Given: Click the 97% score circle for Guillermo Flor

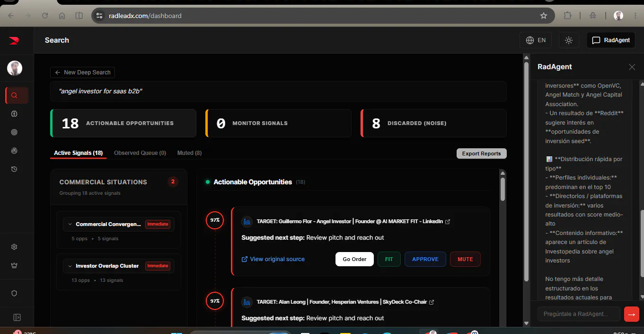Looking at the screenshot, I should 215,220.
